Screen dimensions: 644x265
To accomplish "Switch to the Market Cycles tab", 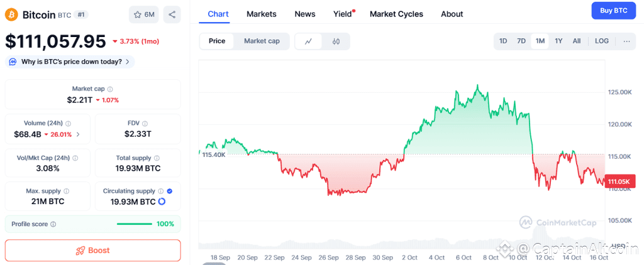I will click(396, 14).
